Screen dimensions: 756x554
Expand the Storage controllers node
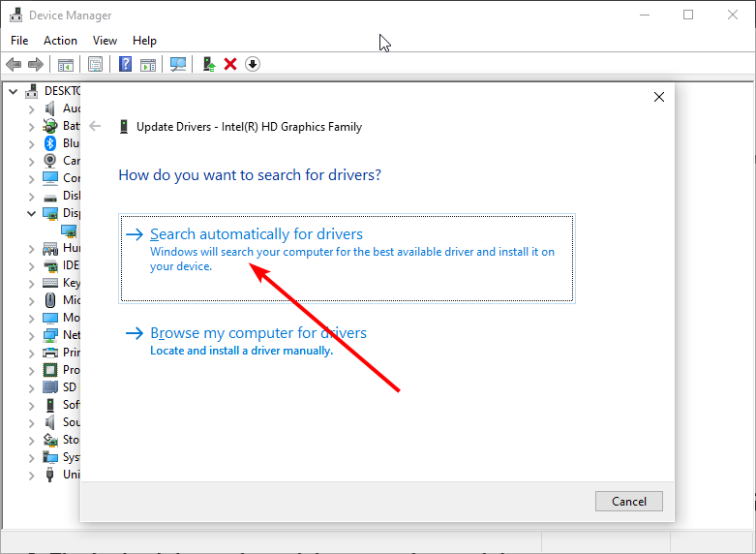coord(31,441)
